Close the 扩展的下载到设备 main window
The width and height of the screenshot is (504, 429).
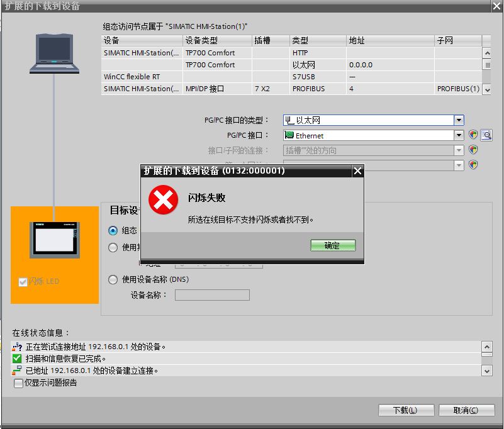pos(497,6)
